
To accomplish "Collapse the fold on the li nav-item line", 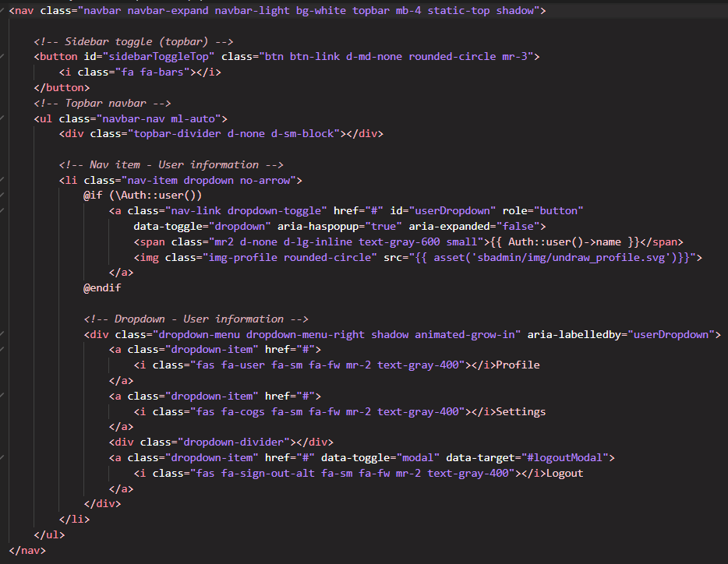I will coord(2,180).
